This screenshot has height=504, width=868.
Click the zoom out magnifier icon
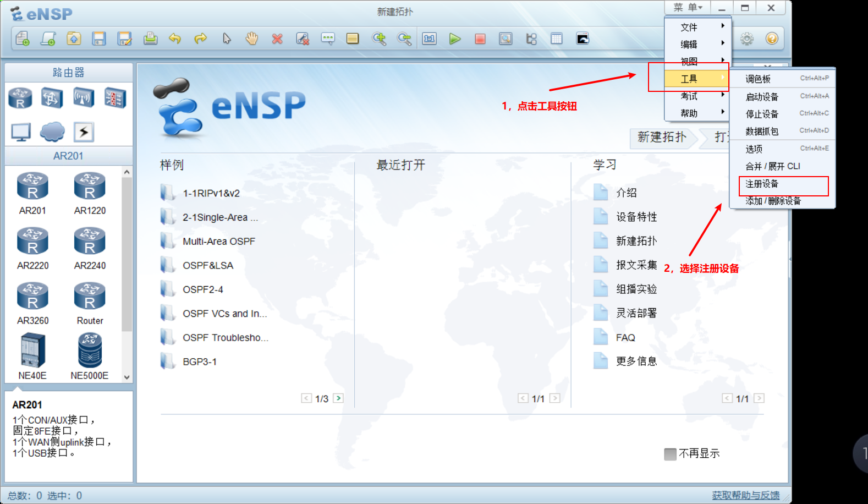click(404, 39)
